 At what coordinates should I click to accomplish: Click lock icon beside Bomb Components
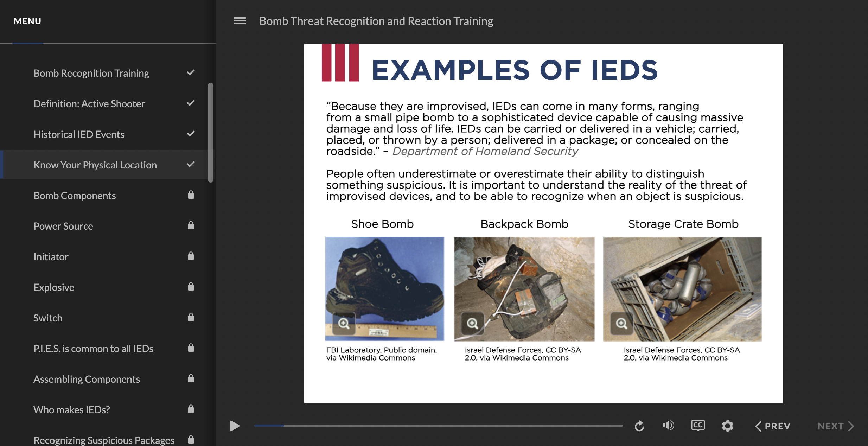point(191,195)
